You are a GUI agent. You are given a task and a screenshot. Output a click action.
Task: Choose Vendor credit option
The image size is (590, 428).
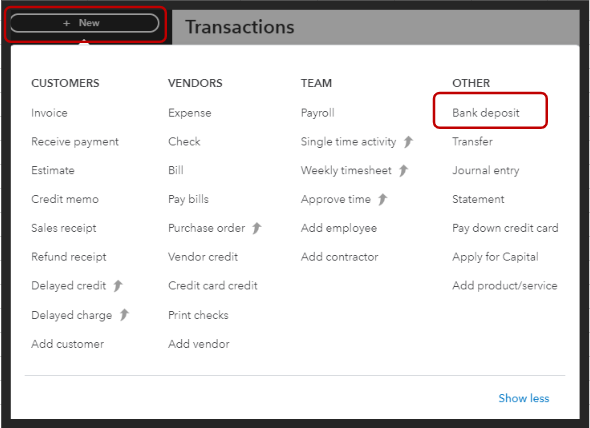tap(203, 257)
